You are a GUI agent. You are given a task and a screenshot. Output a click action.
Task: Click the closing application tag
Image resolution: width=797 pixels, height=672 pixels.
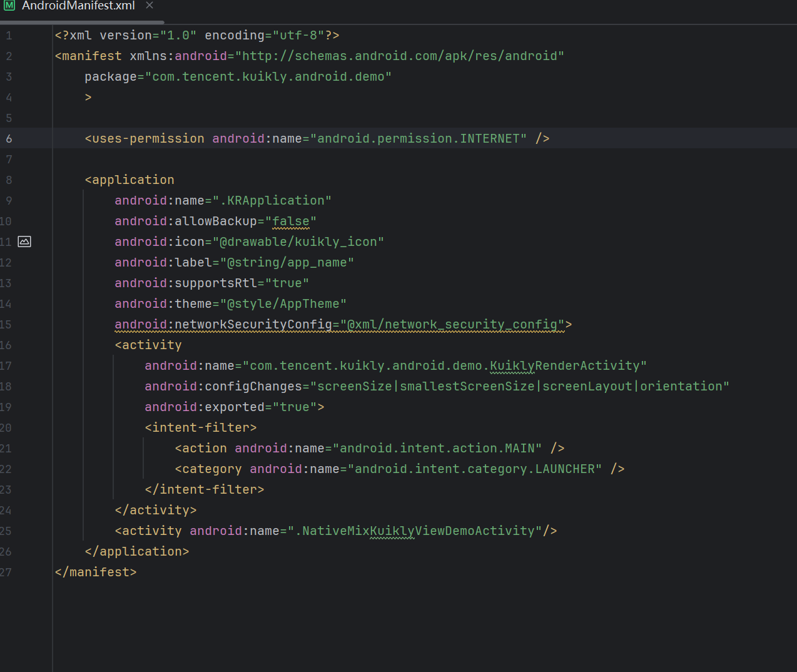coord(137,552)
